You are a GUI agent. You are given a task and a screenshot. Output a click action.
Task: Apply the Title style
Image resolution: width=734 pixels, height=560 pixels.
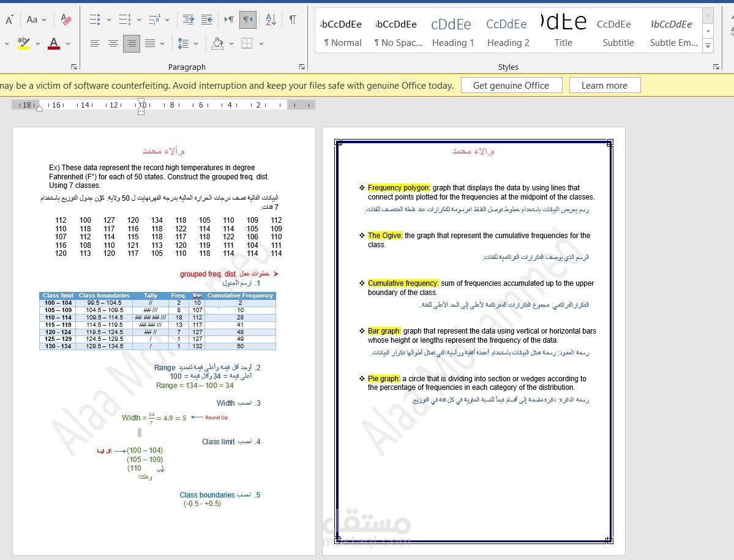pos(563,32)
